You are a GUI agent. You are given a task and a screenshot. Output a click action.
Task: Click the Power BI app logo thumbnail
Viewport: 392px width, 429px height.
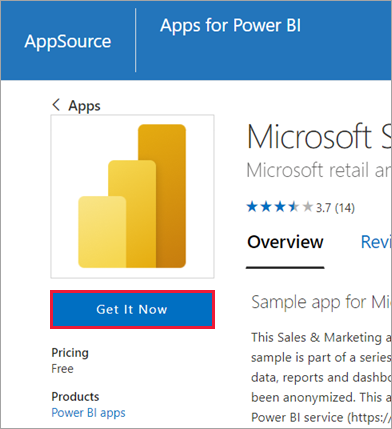(132, 196)
